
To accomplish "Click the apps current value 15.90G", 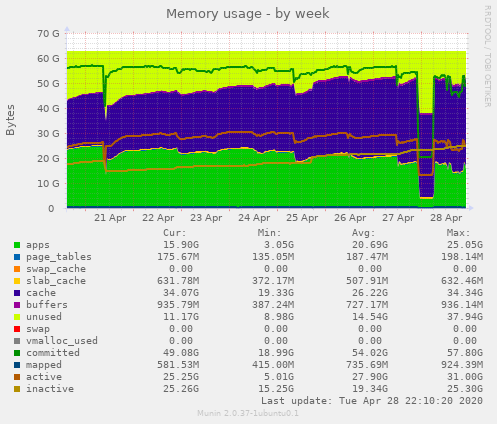I will tap(181, 245).
